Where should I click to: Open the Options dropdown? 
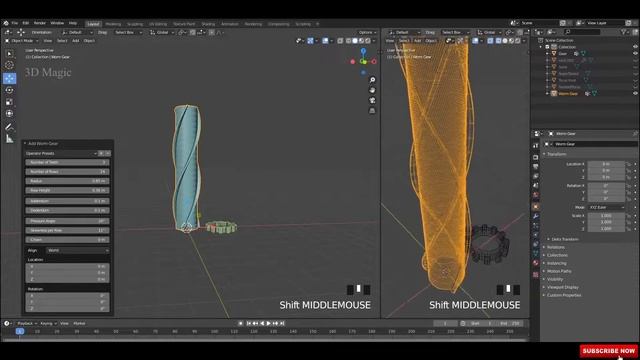[x=367, y=32]
